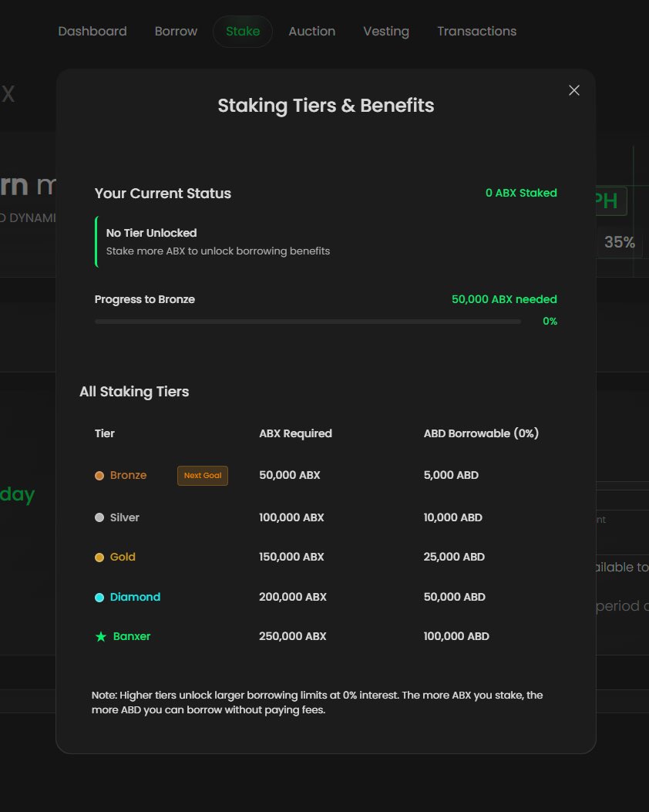Screen dimensions: 649x812
Task: Click the Banxer tier name
Action: (132, 636)
